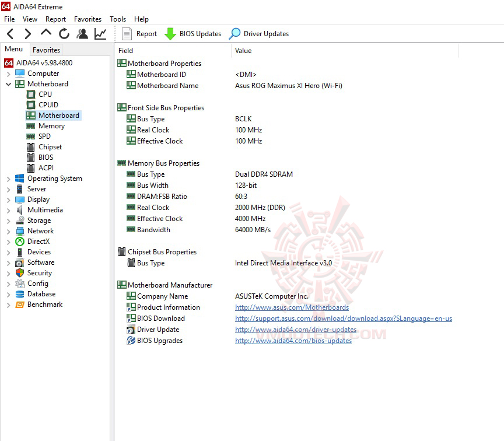Collapse the Motherboard tree node
504x441 pixels.
click(x=8, y=84)
